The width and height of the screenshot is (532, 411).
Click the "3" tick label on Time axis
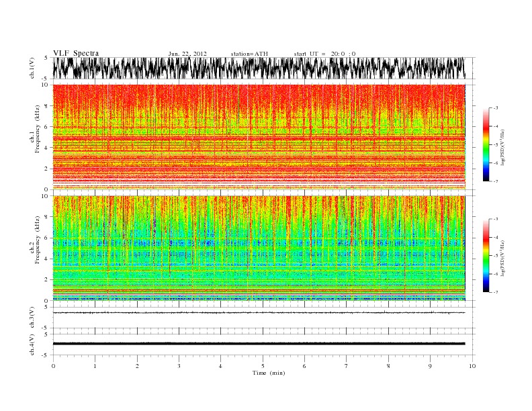(x=179, y=366)
